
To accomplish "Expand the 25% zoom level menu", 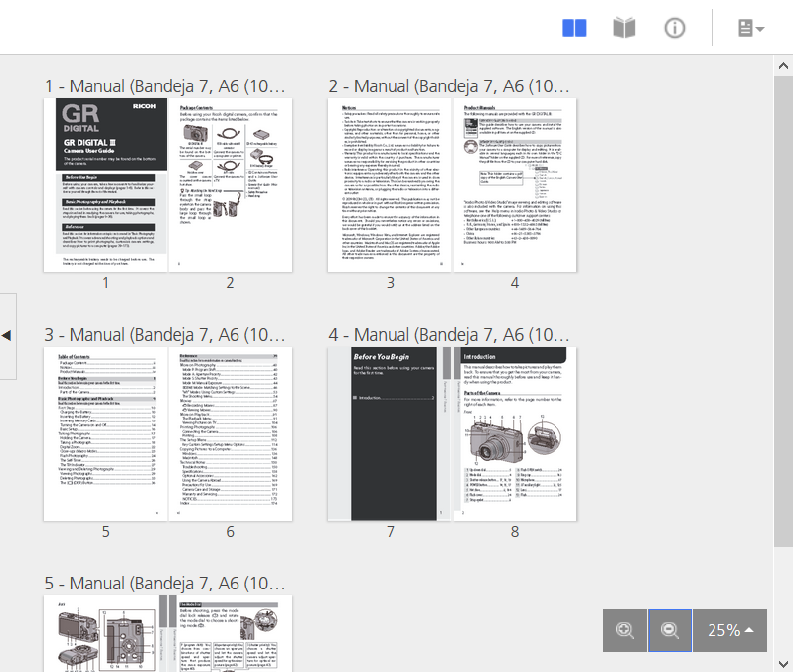I will click(729, 630).
